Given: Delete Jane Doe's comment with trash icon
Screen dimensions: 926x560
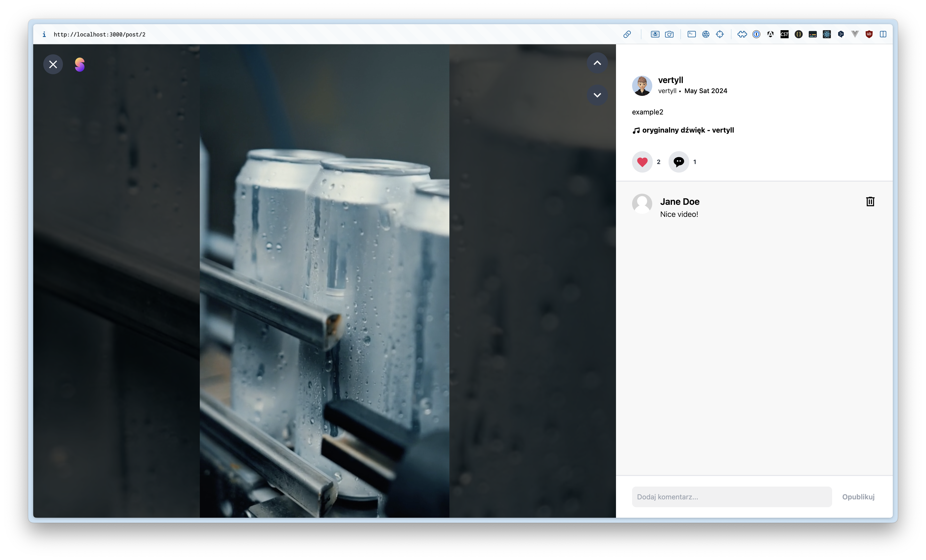Looking at the screenshot, I should click(x=870, y=202).
